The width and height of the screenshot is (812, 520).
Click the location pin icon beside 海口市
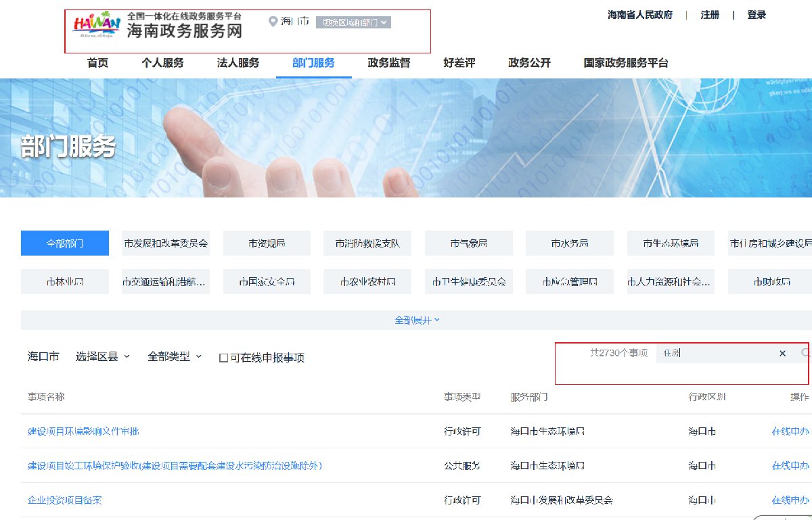(273, 22)
